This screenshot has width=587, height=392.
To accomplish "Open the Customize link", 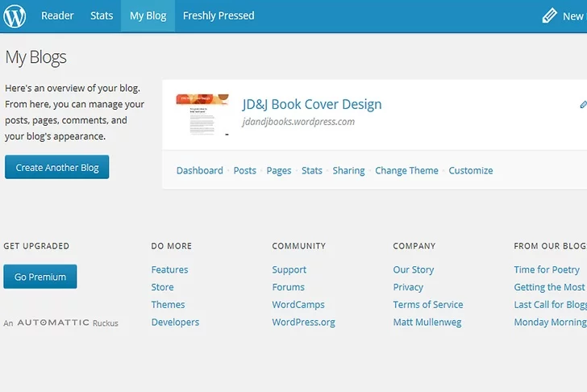I will pos(471,170).
